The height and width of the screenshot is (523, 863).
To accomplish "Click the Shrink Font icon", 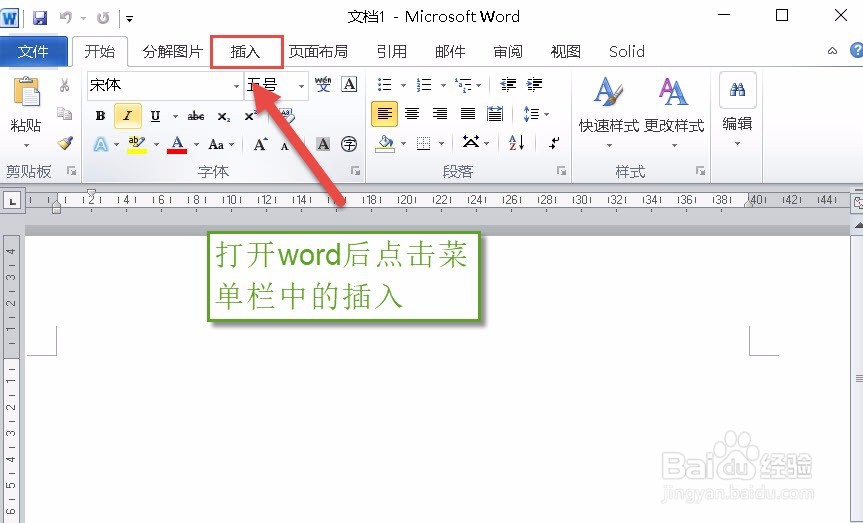I will pyautogui.click(x=285, y=146).
